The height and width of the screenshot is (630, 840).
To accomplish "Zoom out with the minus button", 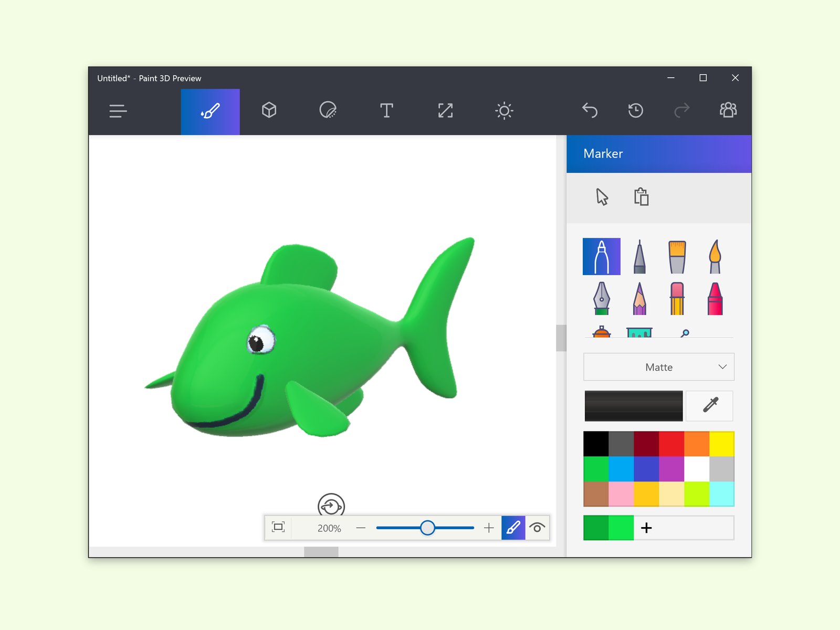I will 361,528.
